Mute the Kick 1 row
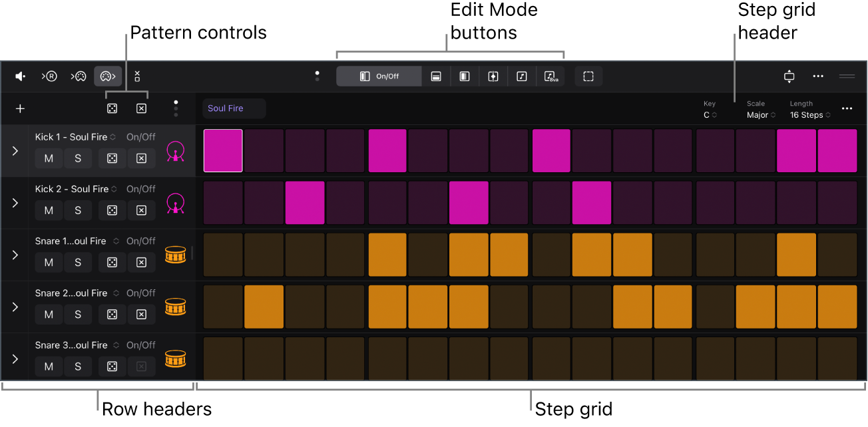 pos(48,158)
